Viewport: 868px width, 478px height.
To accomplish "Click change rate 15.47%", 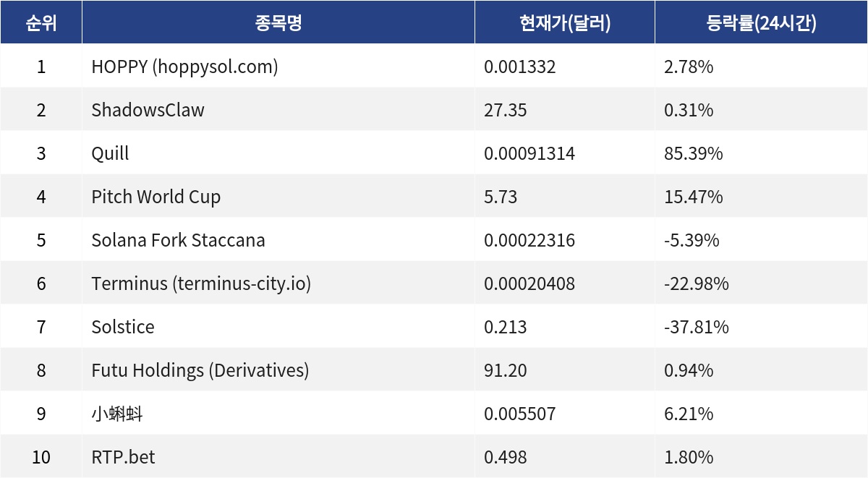I will pos(694,197).
